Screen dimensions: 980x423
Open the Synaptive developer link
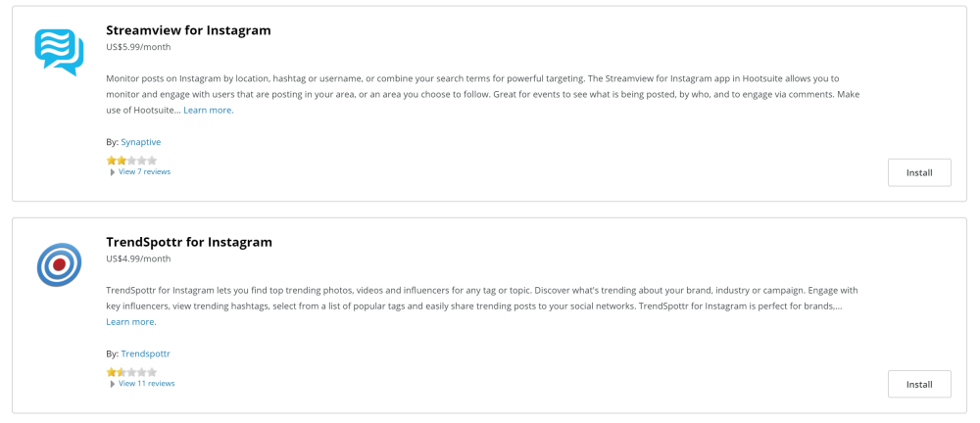140,142
